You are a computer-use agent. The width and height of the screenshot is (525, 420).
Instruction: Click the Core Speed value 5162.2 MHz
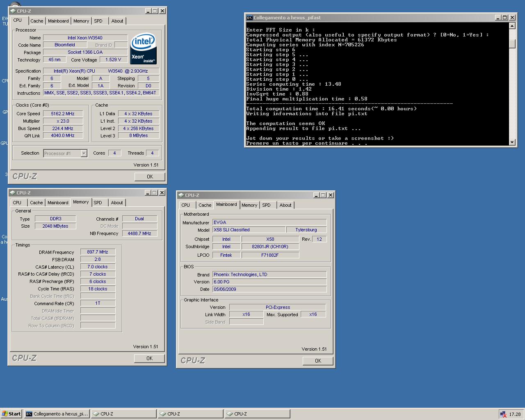(63, 114)
